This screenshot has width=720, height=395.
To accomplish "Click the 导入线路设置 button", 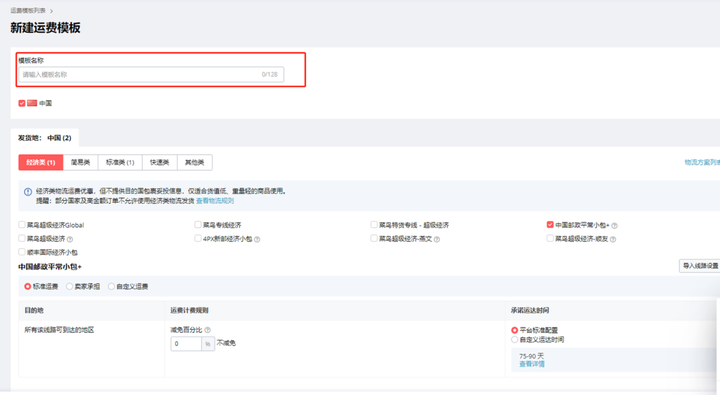I will (700, 266).
